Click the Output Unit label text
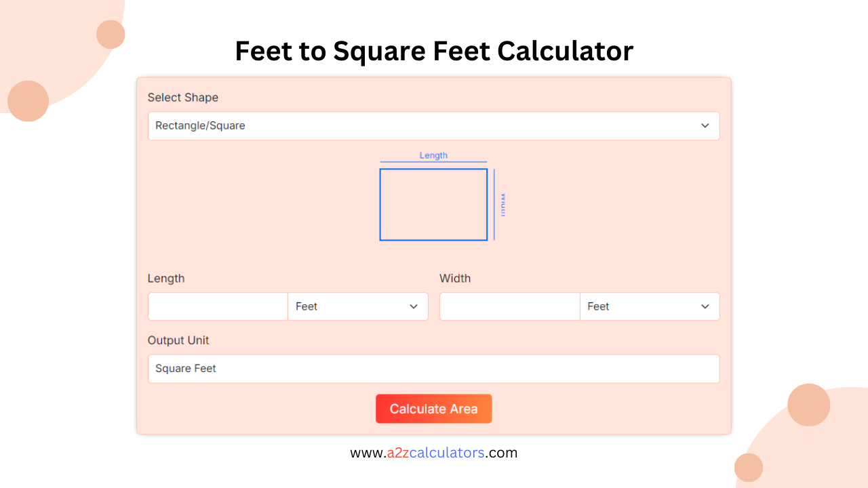868x488 pixels. [x=178, y=340]
